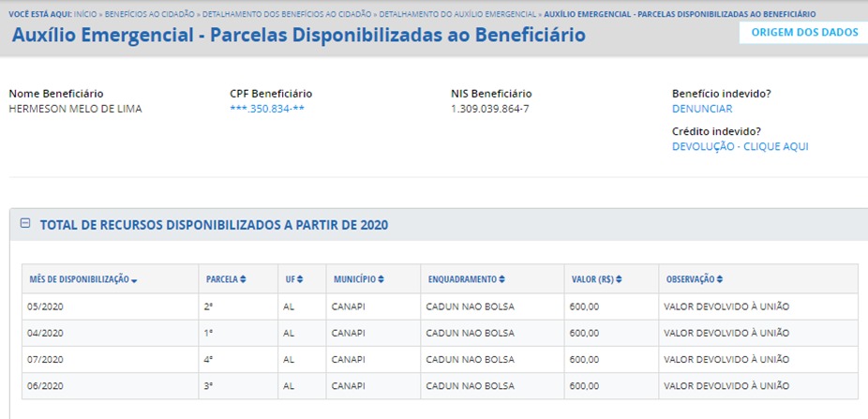Click the Enquadramento sort icon

[x=502, y=279]
